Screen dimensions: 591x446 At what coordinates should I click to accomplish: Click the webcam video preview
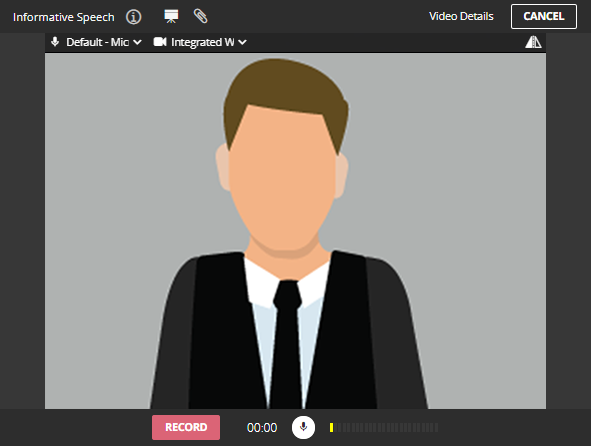tap(295, 231)
